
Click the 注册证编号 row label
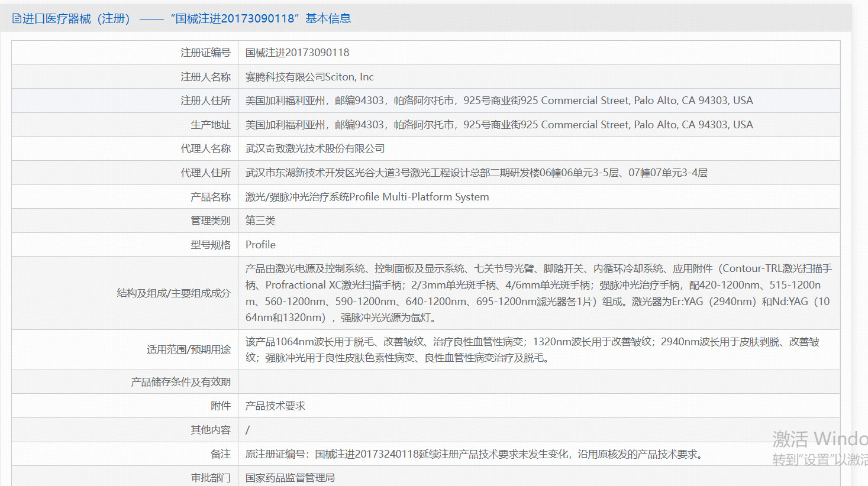point(205,53)
